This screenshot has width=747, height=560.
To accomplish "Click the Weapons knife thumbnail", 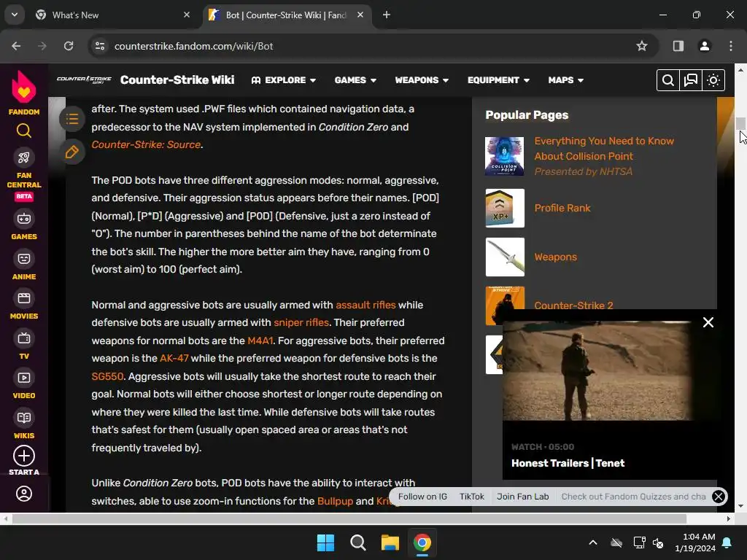I will 505,257.
